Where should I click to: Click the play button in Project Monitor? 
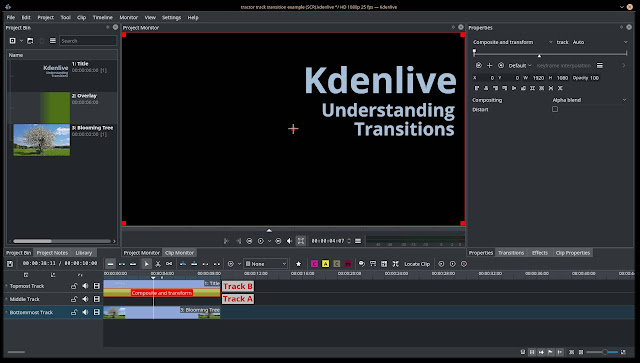tap(261, 241)
